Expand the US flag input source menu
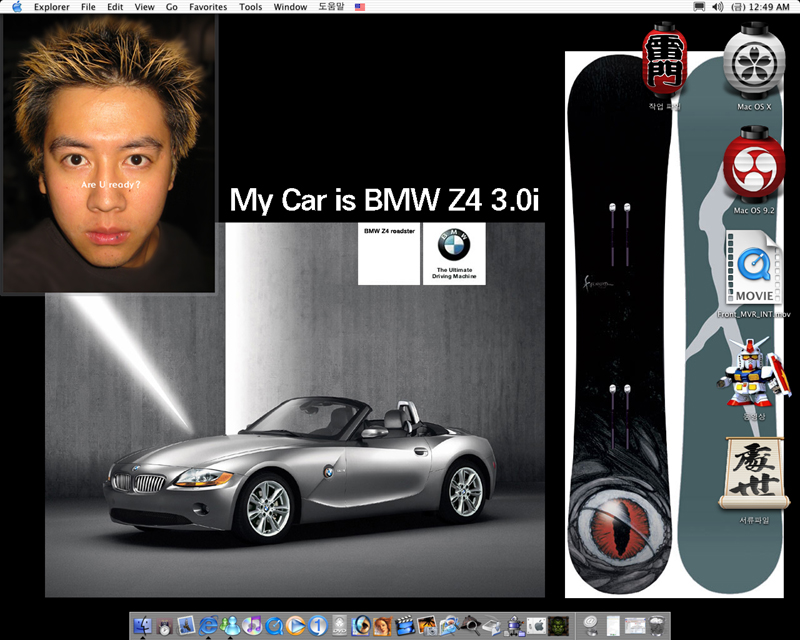This screenshot has height=640, width=800. coord(360,7)
